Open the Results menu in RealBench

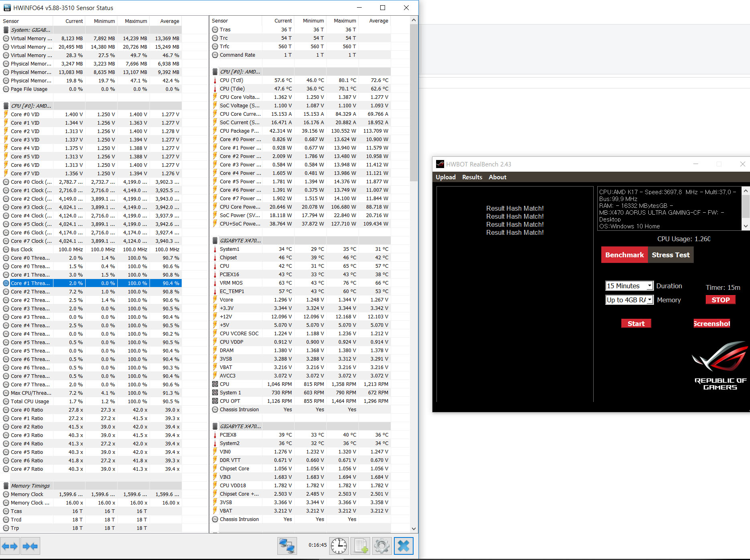click(472, 177)
